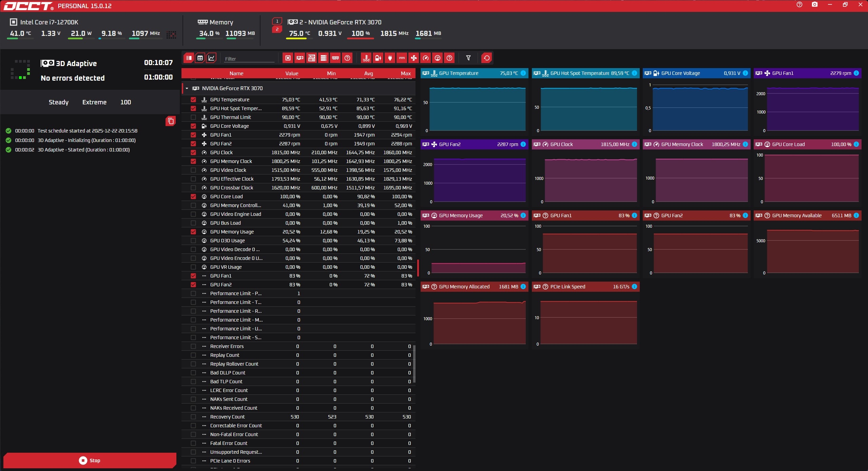The image size is (868, 471).
Task: Open info for GPU Temperature graph
Action: pos(523,73)
